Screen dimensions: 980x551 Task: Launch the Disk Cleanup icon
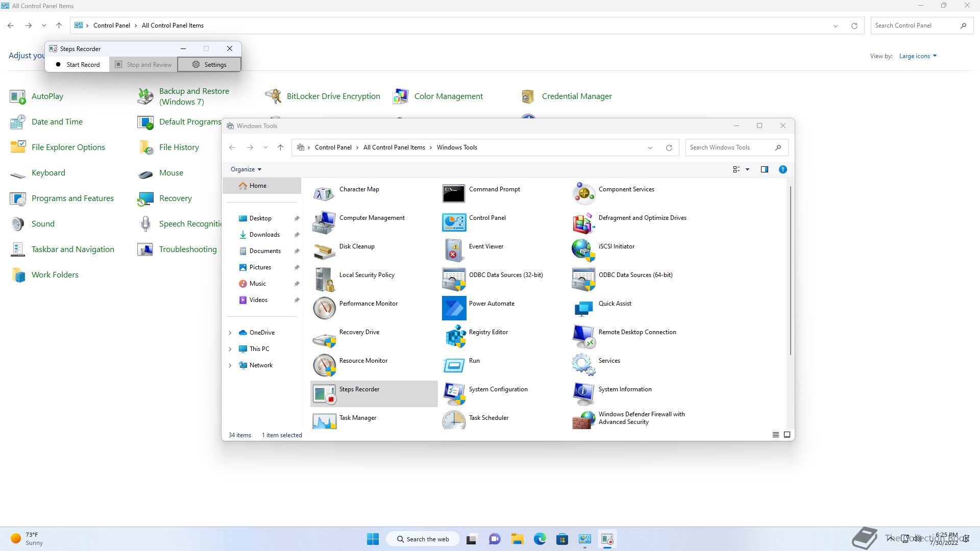pos(324,251)
